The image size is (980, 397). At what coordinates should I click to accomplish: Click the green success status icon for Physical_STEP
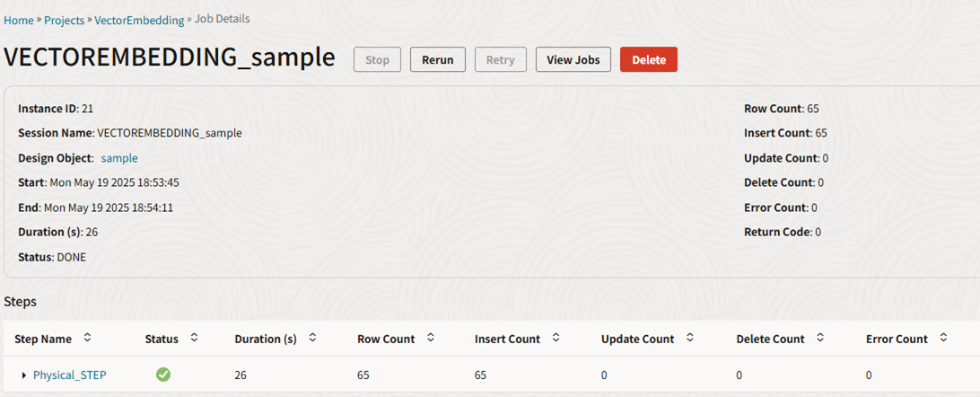(163, 375)
